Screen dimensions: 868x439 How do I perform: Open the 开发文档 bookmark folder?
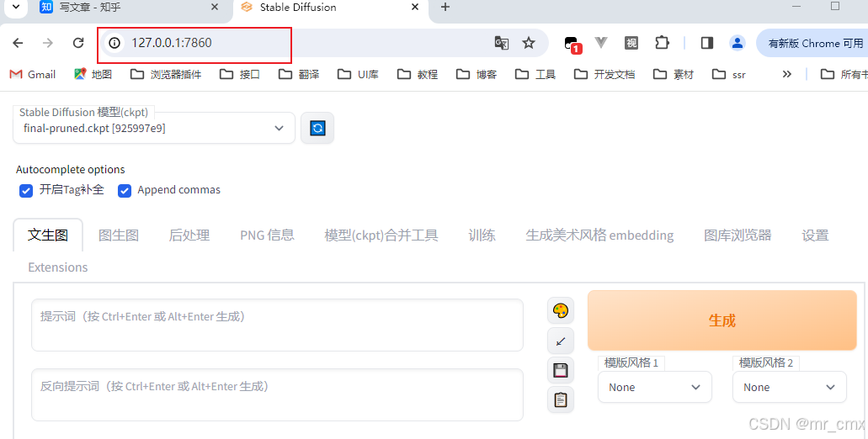[x=604, y=74]
